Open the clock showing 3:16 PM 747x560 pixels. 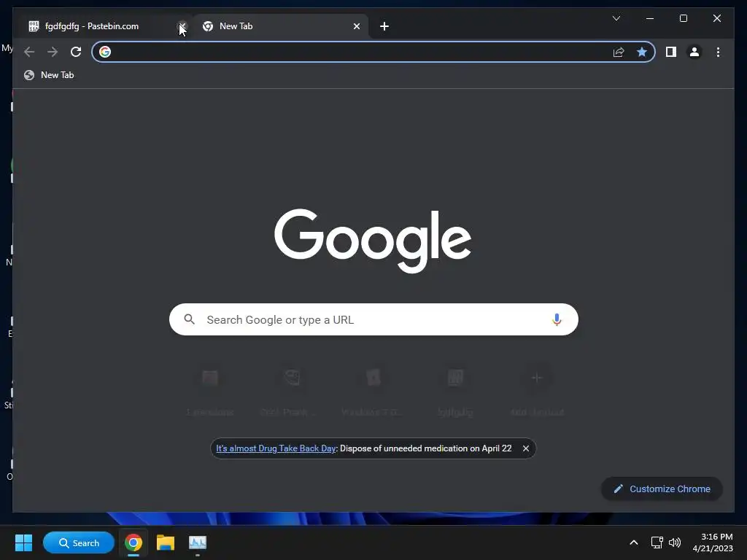713,542
